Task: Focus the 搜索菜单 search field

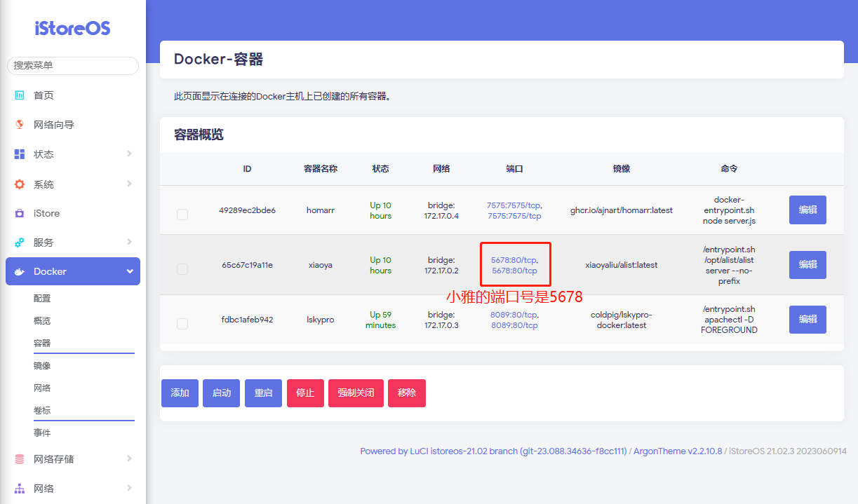Action: coord(73,65)
